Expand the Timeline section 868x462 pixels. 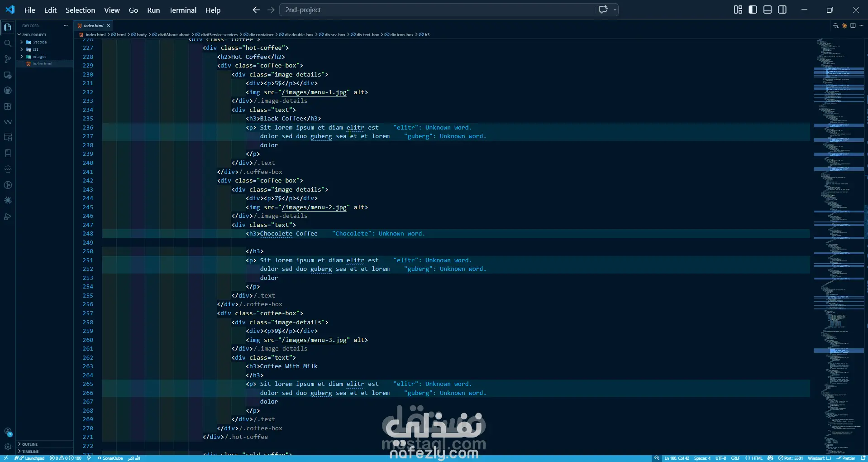click(44, 452)
